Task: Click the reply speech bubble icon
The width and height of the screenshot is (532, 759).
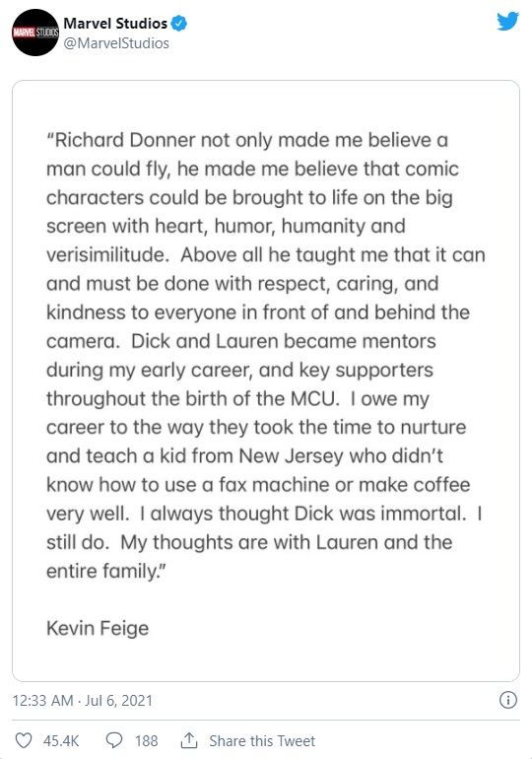Action: [x=114, y=740]
